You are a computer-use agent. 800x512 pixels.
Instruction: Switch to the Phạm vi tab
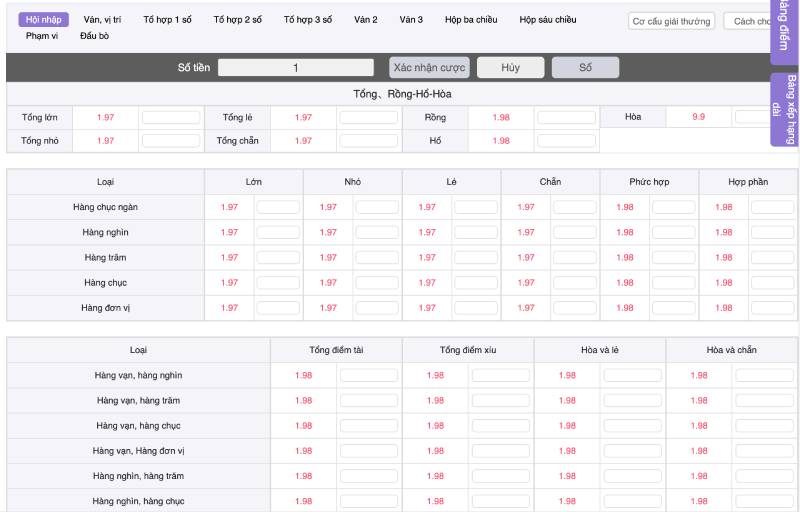tap(42, 36)
